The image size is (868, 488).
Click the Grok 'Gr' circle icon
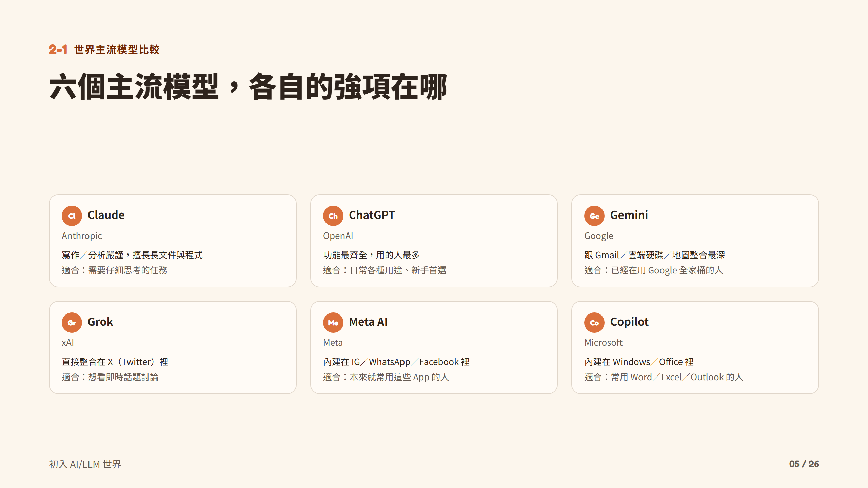[72, 323]
